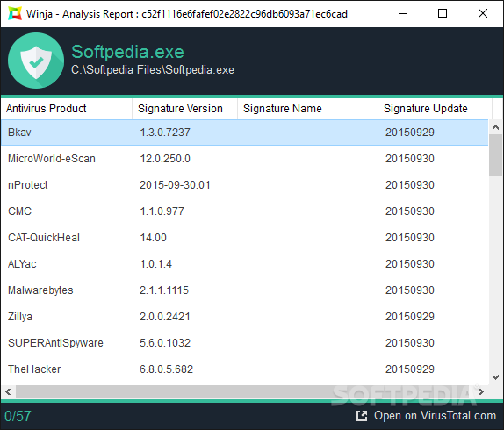504x430 pixels.
Task: Click the horizontal scrollbar right arrow
Action: coord(481,391)
